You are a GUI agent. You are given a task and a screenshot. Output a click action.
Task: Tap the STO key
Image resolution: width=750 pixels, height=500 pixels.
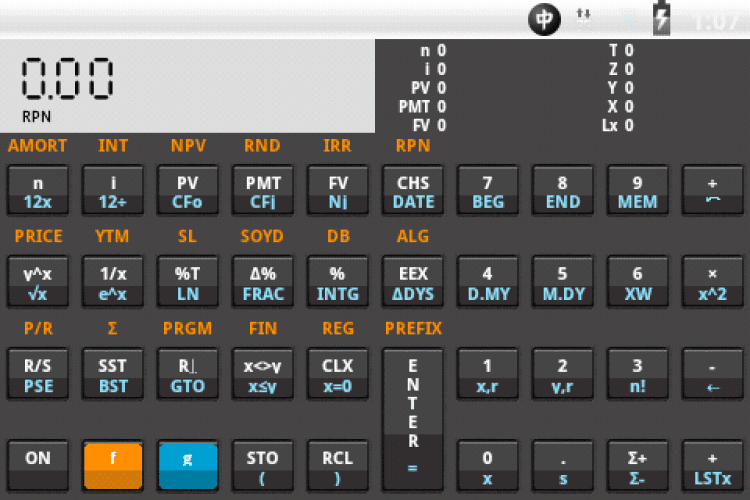click(263, 466)
